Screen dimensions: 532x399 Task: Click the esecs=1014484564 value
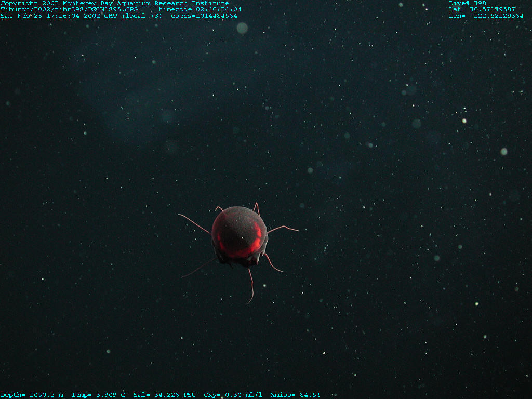point(204,16)
